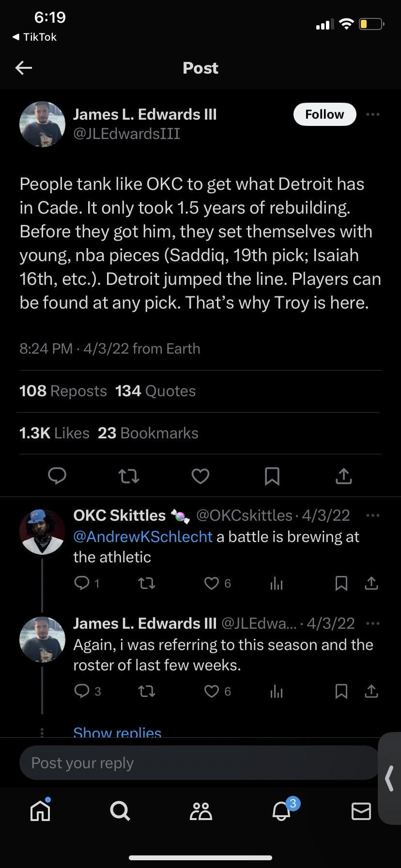This screenshot has height=868, width=401.
Task: Open more options on OKC Skittles reply
Action: (373, 515)
